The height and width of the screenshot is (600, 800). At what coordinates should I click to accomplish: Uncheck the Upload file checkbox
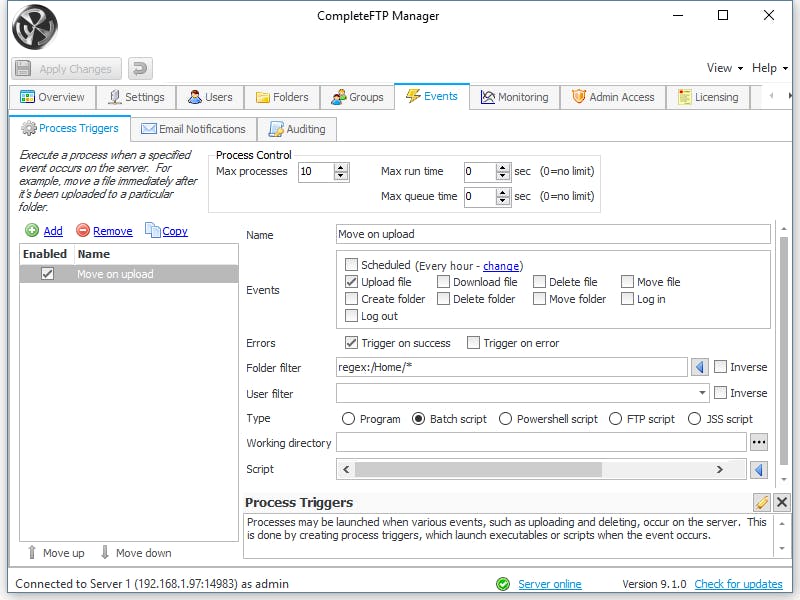(x=351, y=282)
